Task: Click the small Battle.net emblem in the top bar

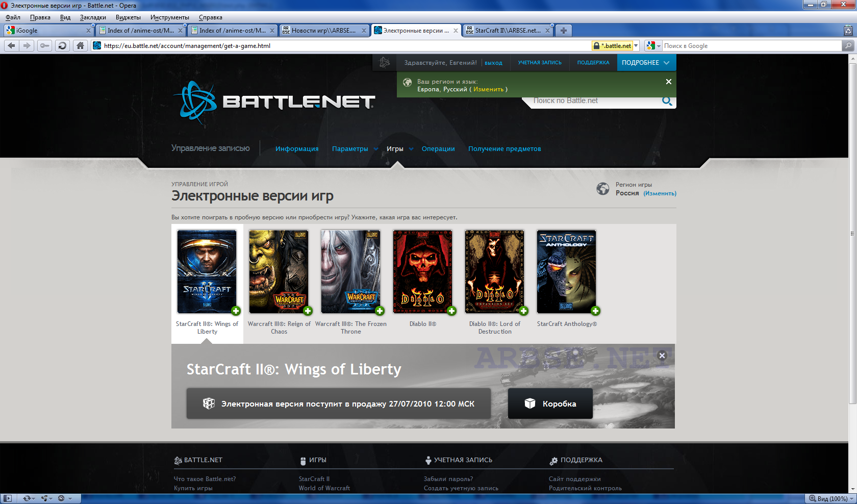Action: coord(385,63)
